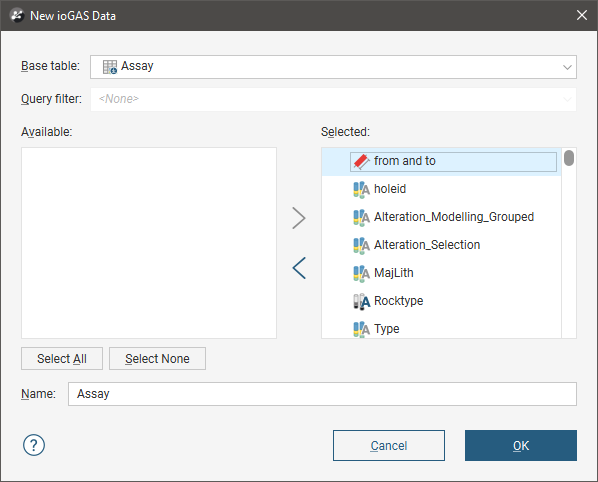This screenshot has height=482, width=598.
Task: Click the Rocktype column icon
Action: point(361,301)
